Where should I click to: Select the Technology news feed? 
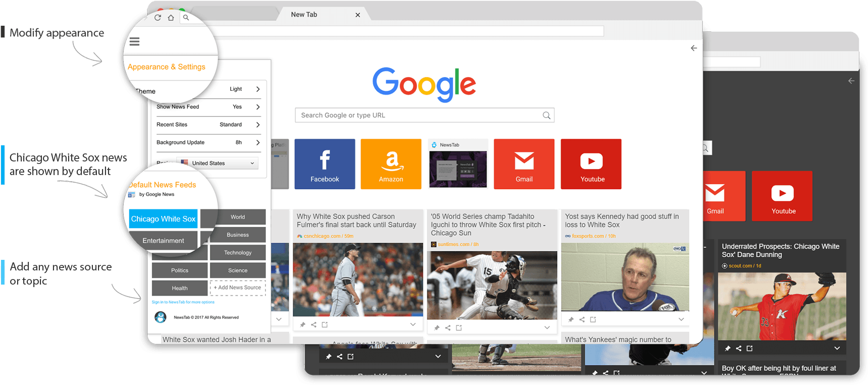(238, 253)
